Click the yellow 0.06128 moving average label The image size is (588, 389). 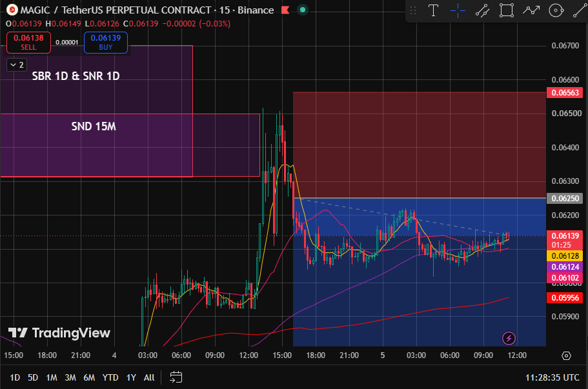click(x=565, y=256)
